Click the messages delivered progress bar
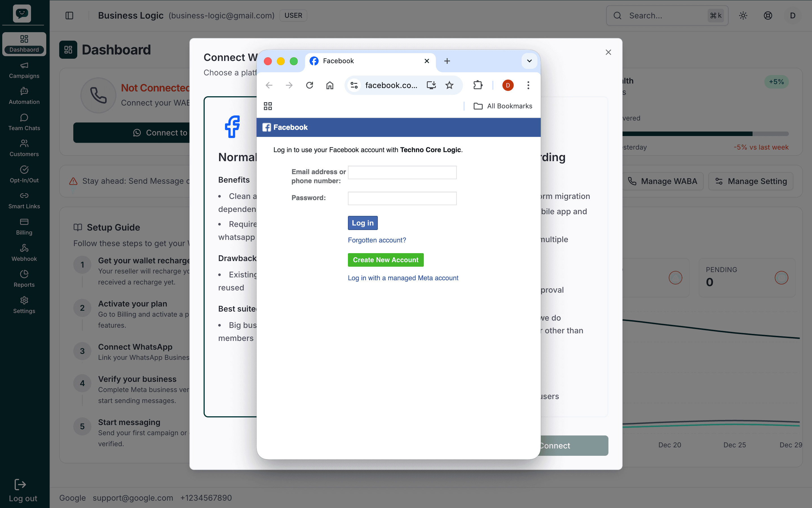812x508 pixels. (705, 134)
